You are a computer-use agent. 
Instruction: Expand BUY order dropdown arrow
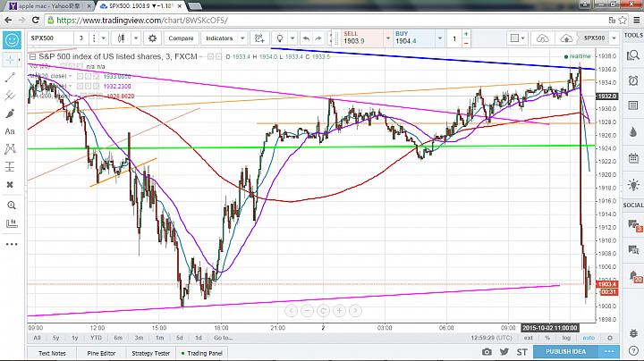[x=440, y=38]
